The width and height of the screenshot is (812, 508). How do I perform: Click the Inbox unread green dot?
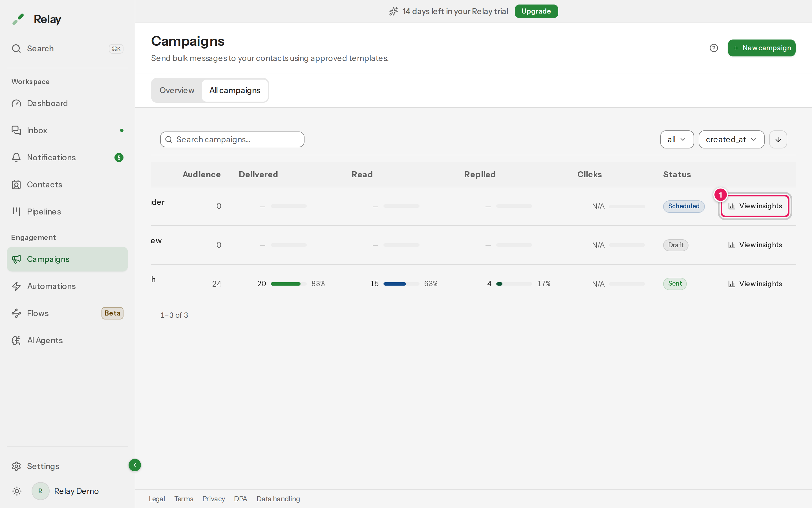pos(122,130)
